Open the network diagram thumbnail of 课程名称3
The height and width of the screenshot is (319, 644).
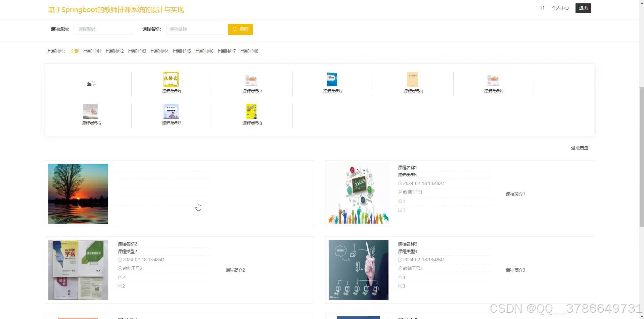pos(359,270)
